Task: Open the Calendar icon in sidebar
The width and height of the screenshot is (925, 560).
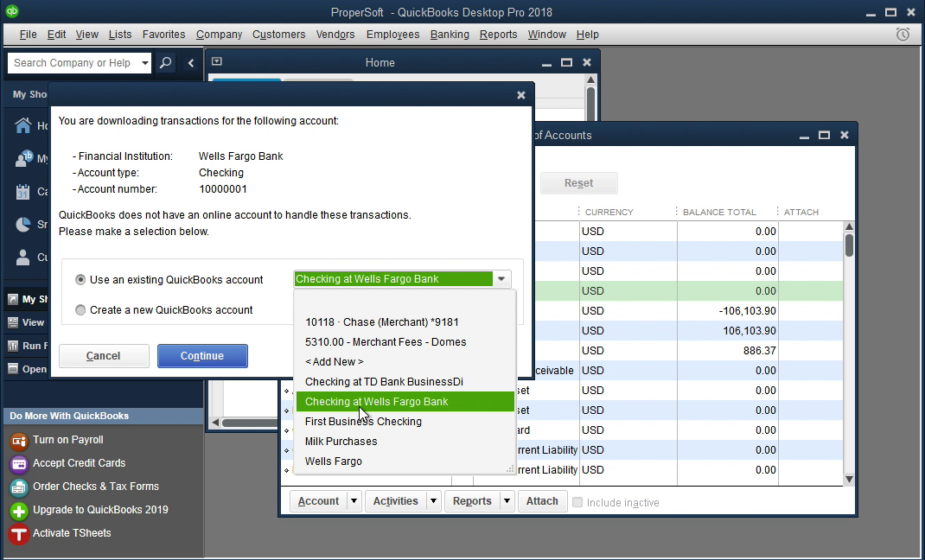Action: pyautogui.click(x=23, y=192)
